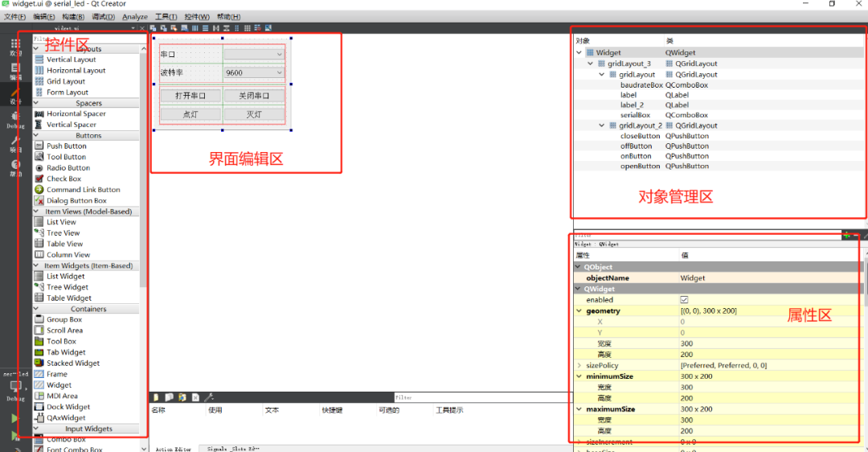868x452 pixels.
Task: Open the 工具(T) menu
Action: coord(166,17)
